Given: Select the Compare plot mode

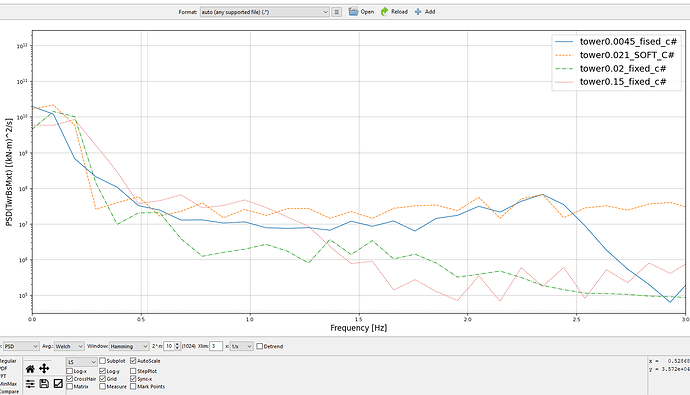Looking at the screenshot, I should click(9, 391).
